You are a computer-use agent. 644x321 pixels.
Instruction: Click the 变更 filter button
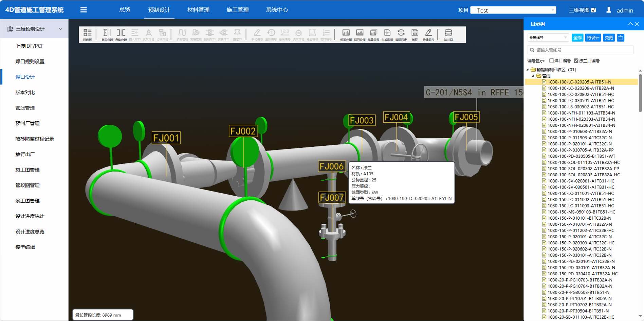click(609, 38)
